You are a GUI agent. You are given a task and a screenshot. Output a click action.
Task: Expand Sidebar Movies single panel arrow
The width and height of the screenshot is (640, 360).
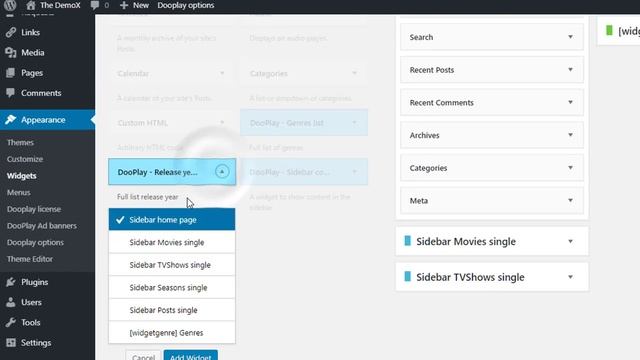tap(570, 241)
